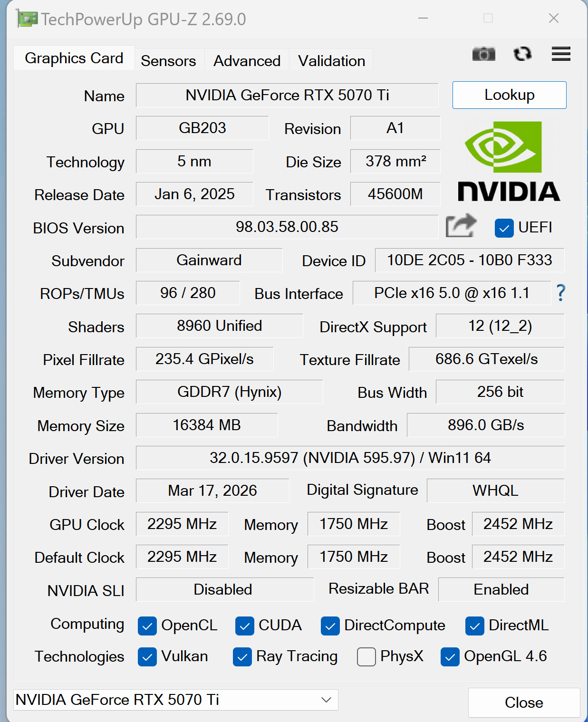Click the BIOS Version field
Screen dimensions: 588x722
pyautogui.click(x=287, y=227)
